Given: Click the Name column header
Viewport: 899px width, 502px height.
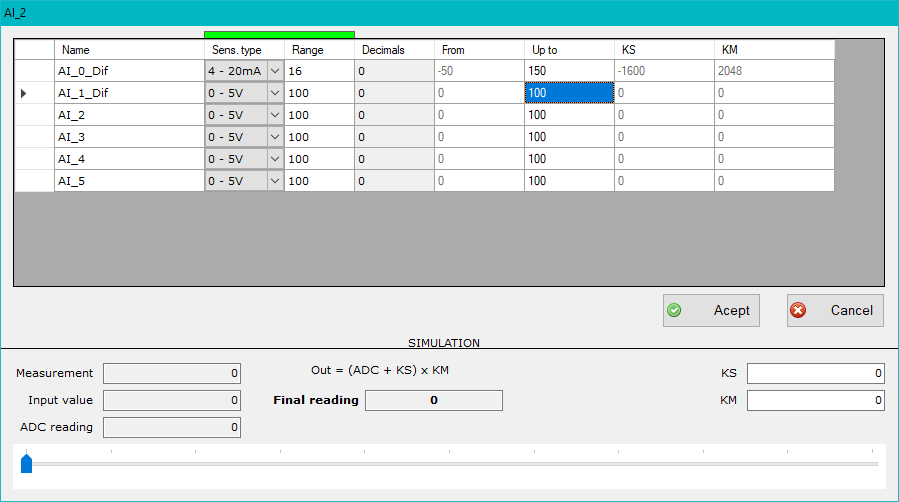Looking at the screenshot, I should click(129, 50).
